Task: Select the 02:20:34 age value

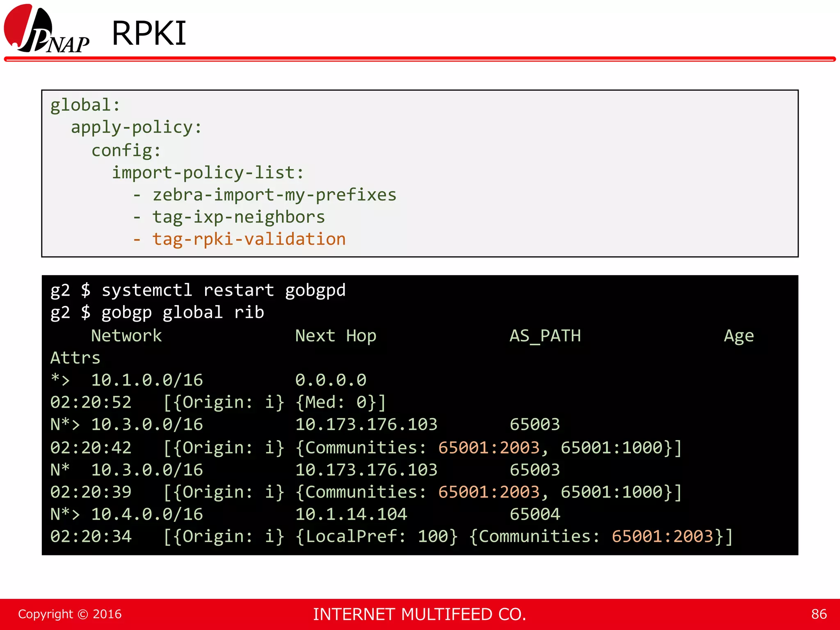Action: point(91,536)
